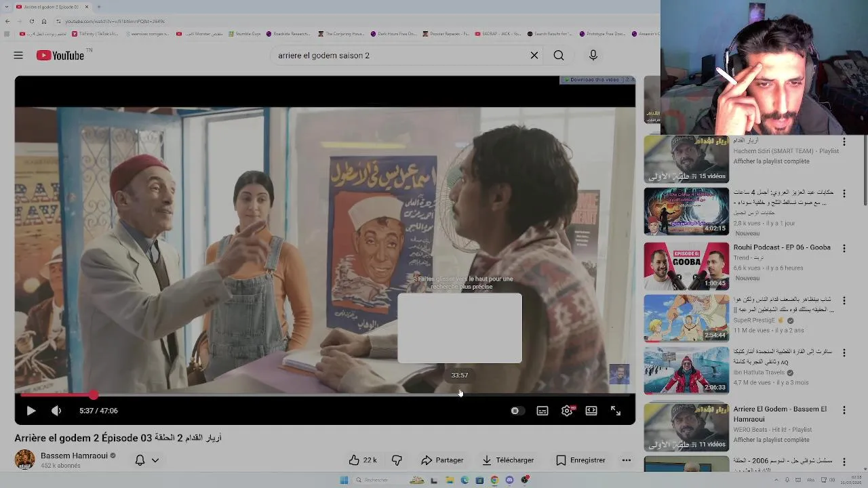
Task: Open options for Ibn Battuta video
Action: point(844,352)
